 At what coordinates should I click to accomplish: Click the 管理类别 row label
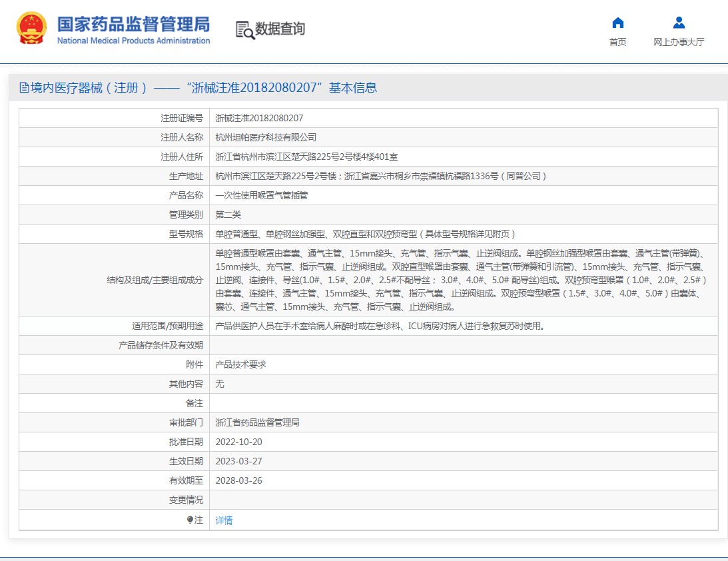point(186,215)
